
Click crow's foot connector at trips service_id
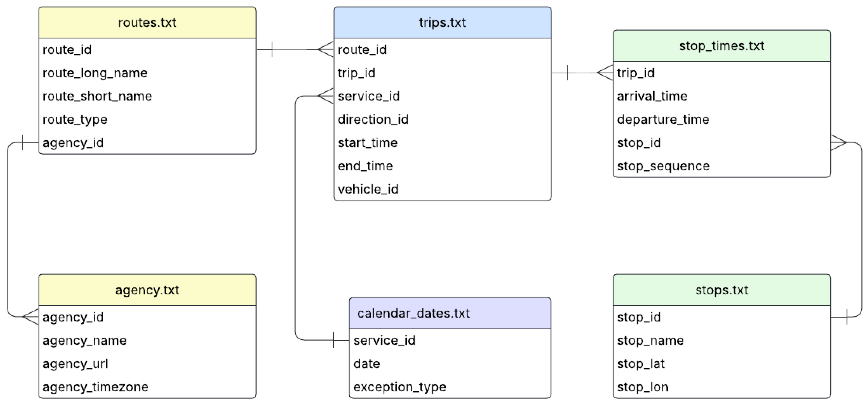326,96
